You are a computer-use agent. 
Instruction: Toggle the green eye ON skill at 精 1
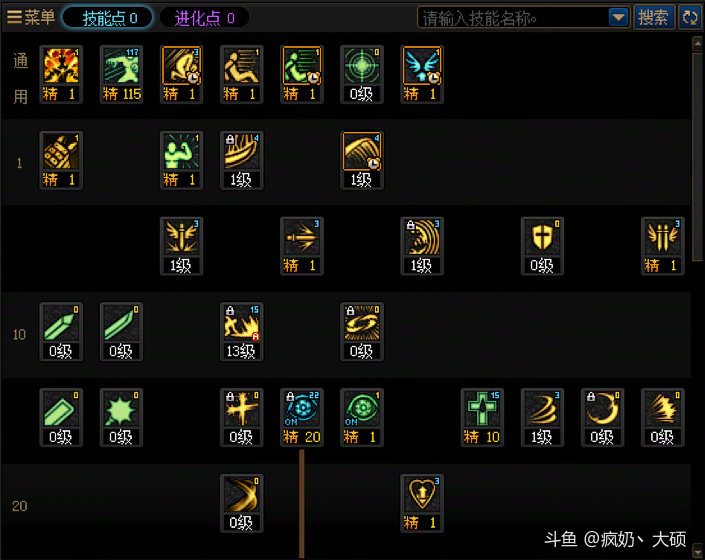pos(361,417)
